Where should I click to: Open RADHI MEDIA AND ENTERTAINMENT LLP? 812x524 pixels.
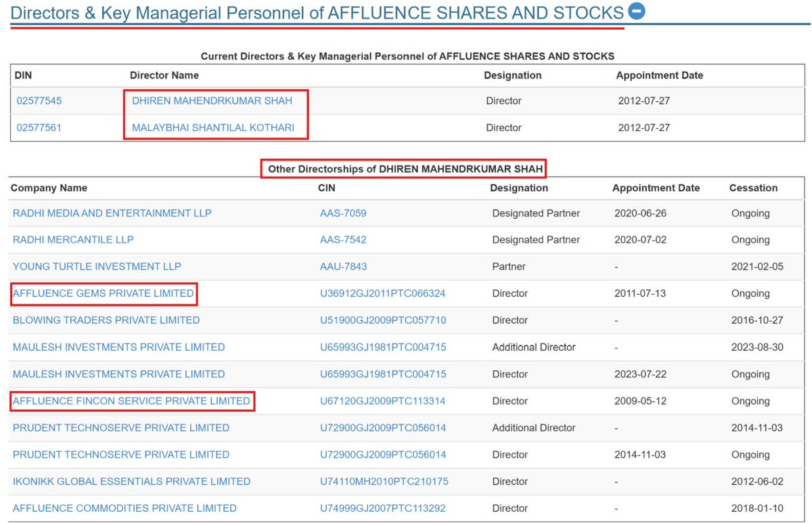pos(112,213)
